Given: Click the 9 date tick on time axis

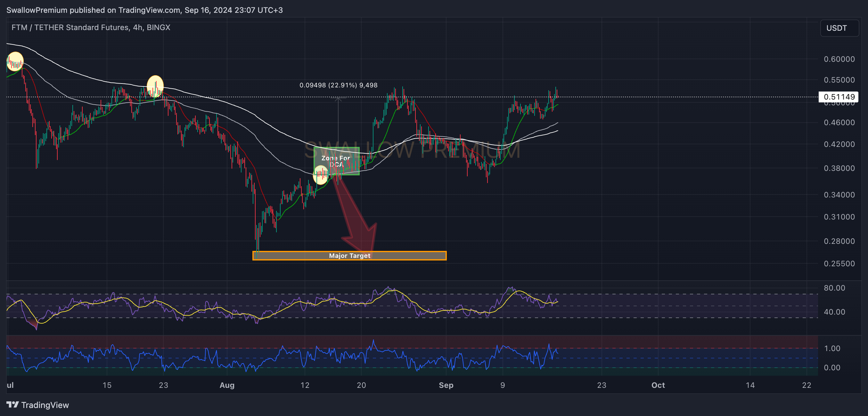Looking at the screenshot, I should click(x=503, y=385).
